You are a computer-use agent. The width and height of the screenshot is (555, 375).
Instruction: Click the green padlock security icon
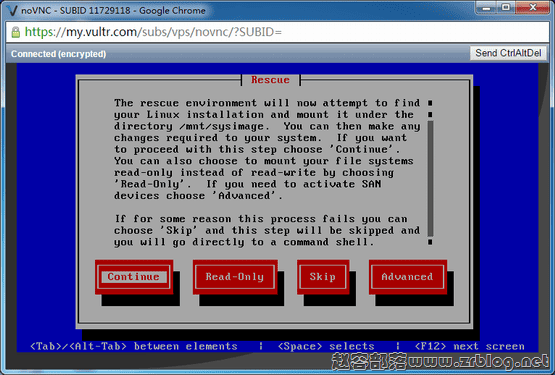16,32
